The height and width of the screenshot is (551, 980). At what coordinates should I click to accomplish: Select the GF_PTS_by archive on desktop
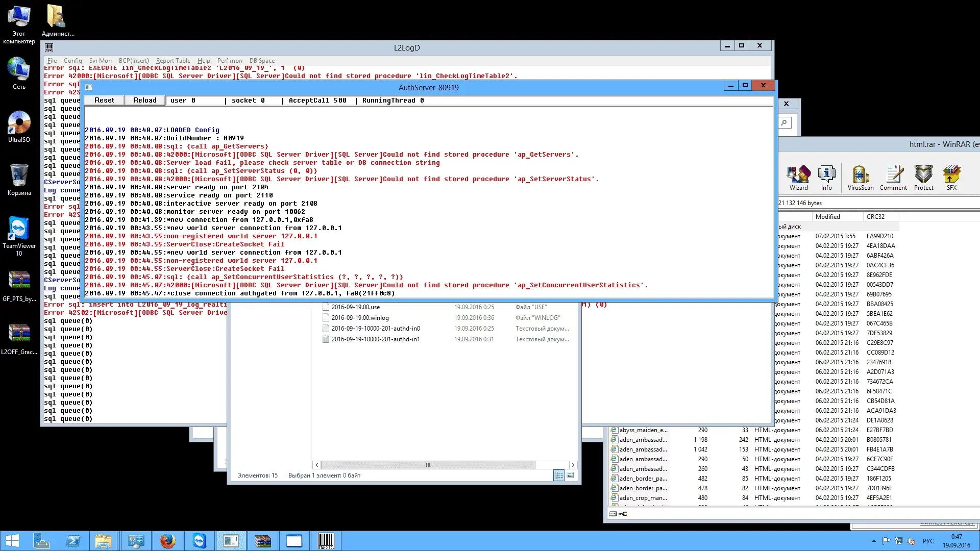click(19, 286)
